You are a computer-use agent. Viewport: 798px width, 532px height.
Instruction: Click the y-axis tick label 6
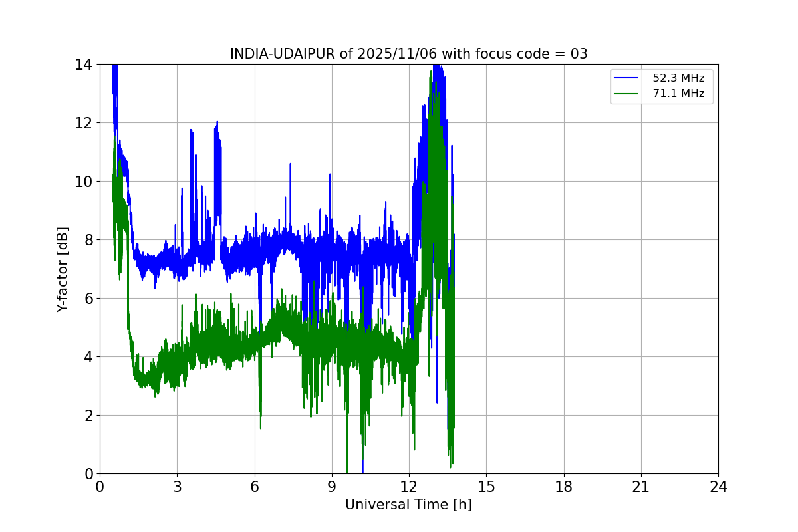pyautogui.click(x=88, y=299)
